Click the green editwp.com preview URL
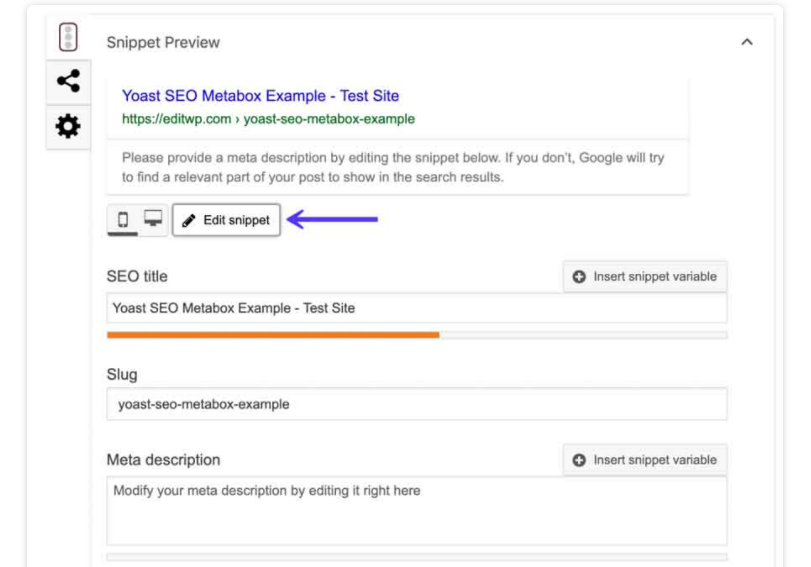The image size is (811, 567). (268, 119)
